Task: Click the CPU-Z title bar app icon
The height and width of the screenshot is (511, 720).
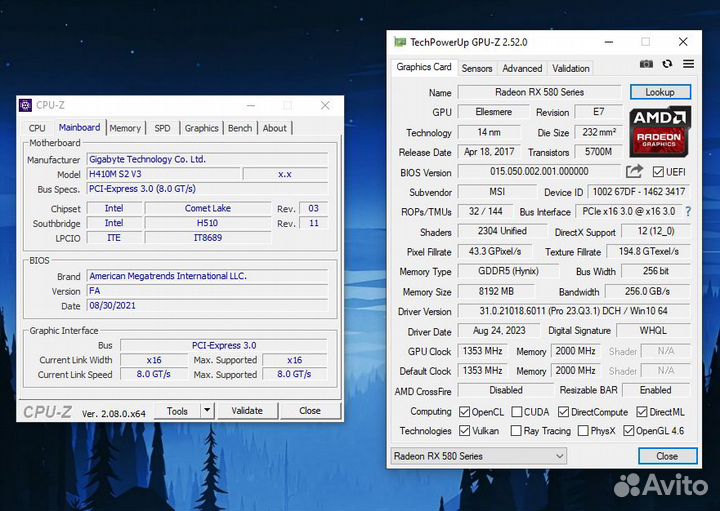Action: tap(25, 105)
